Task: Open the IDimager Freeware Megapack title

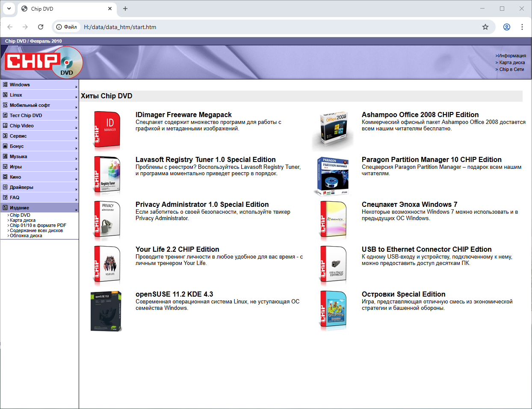Action: (x=183, y=115)
